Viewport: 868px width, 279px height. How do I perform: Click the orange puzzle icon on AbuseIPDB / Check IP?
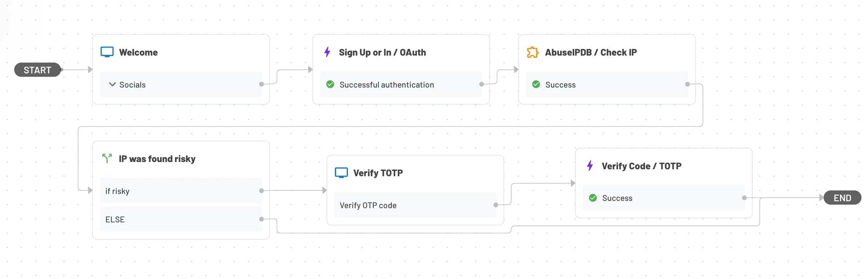point(532,52)
